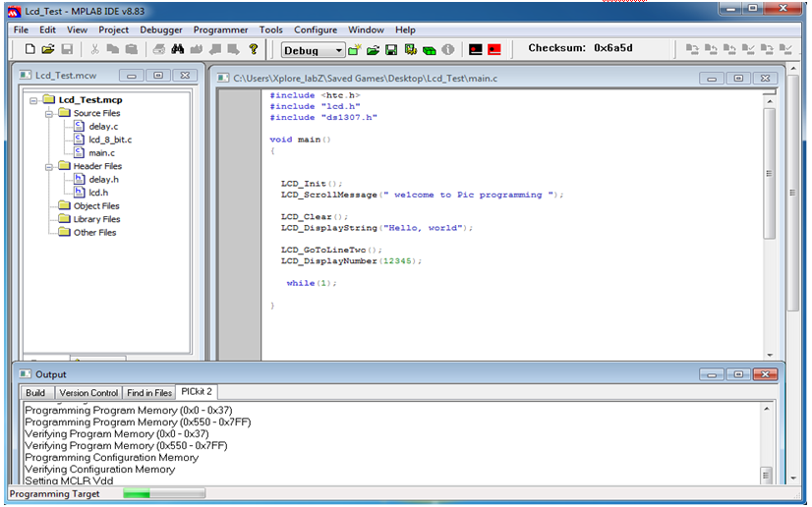Switch to the Build output tab
The height and width of the screenshot is (507, 812).
(35, 393)
